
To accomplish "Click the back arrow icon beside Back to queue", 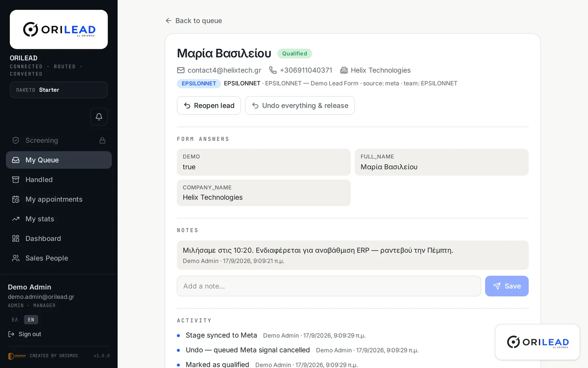I will click(168, 21).
